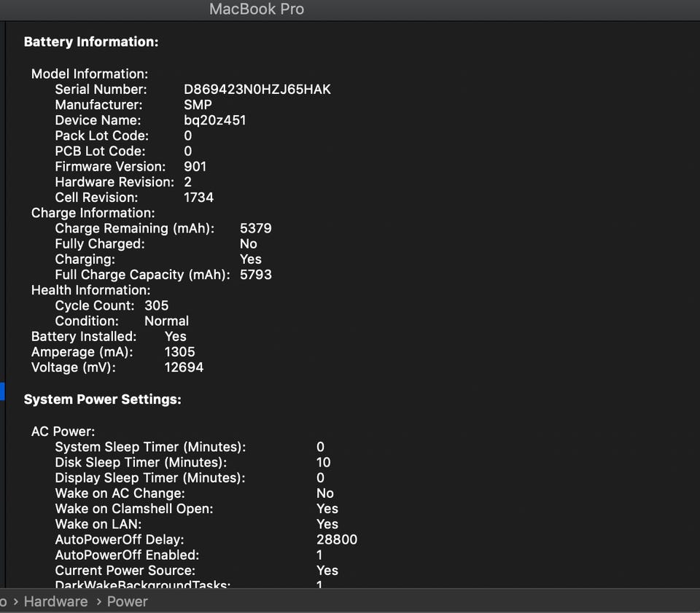Select Cycle Count value 305
This screenshot has width=700, height=613.
tap(156, 305)
